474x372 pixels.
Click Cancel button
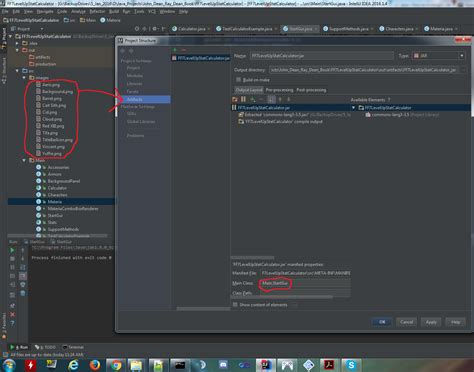406,322
